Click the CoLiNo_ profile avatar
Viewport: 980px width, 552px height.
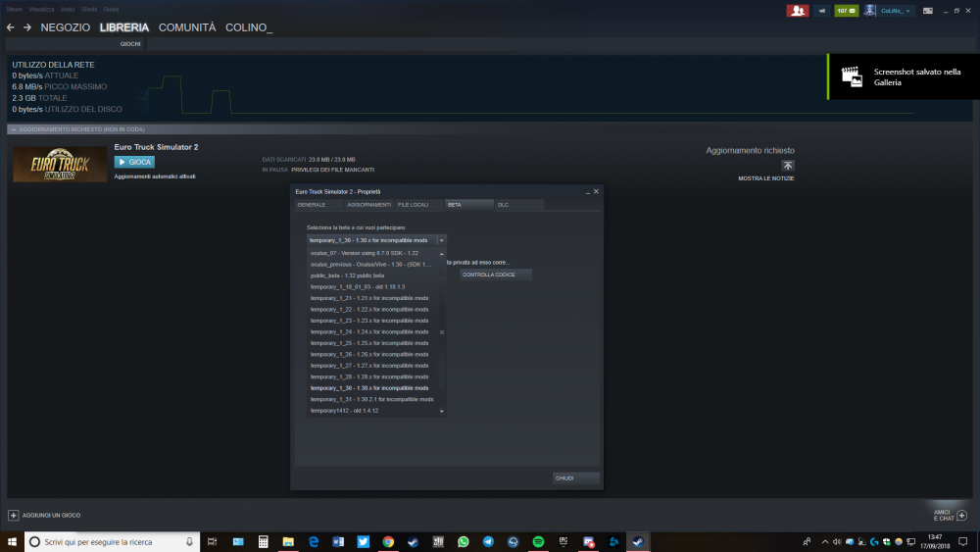(x=869, y=11)
